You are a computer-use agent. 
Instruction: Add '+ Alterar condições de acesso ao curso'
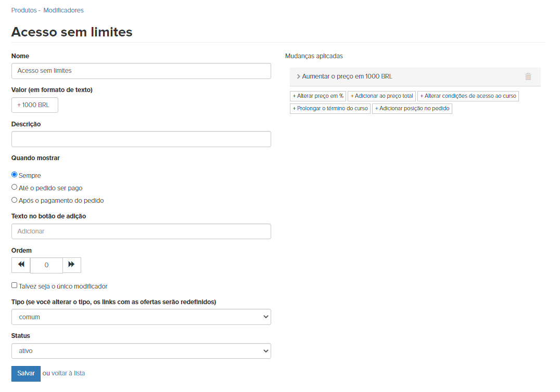tap(468, 96)
